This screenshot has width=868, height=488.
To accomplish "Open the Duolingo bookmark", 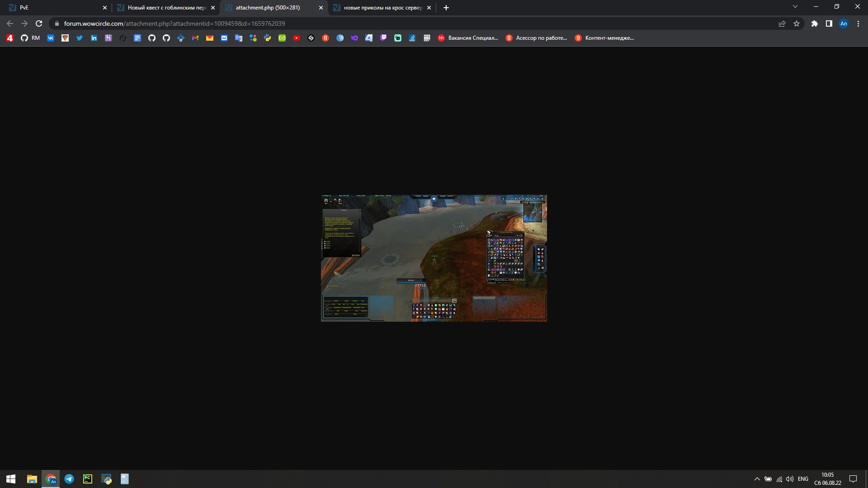I will (282, 38).
